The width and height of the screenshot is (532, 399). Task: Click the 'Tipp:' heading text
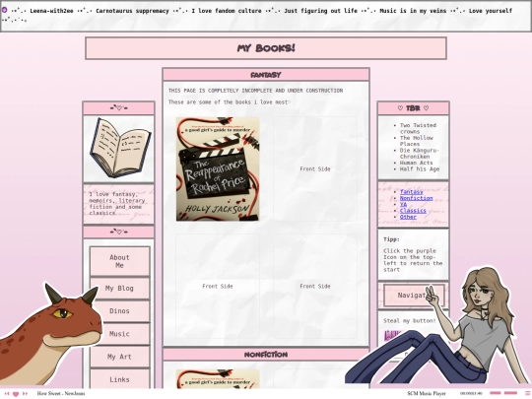click(391, 239)
